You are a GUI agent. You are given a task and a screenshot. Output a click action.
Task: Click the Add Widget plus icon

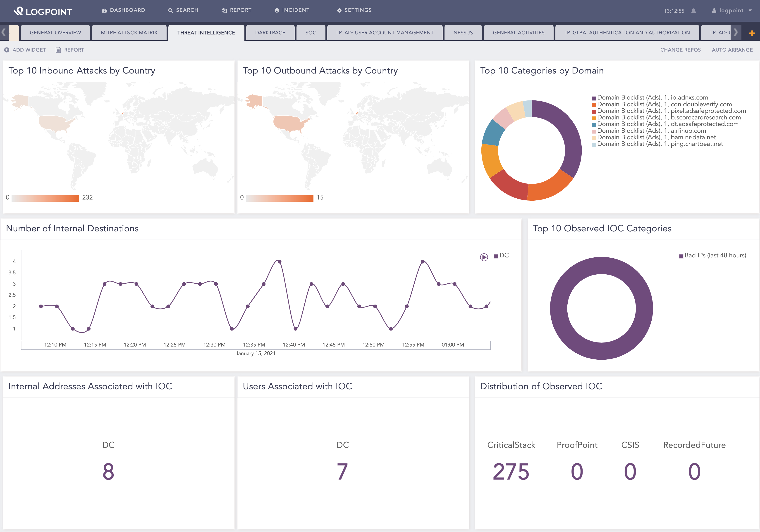(7, 50)
